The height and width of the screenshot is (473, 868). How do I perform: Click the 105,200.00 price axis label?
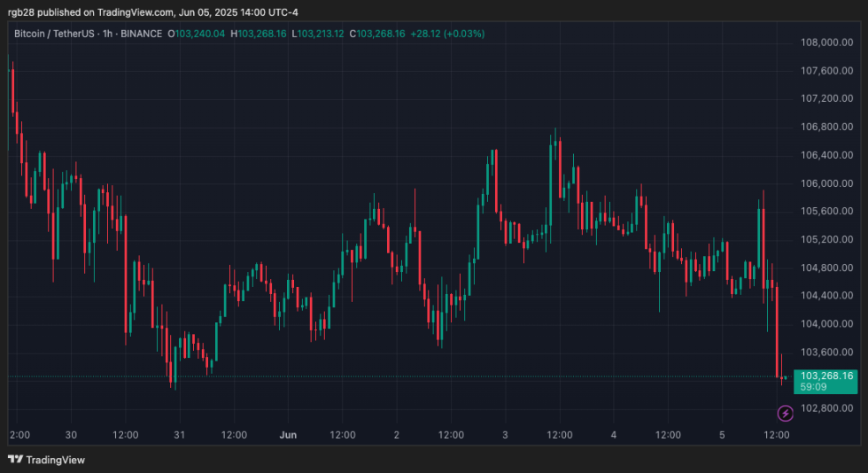(826, 239)
